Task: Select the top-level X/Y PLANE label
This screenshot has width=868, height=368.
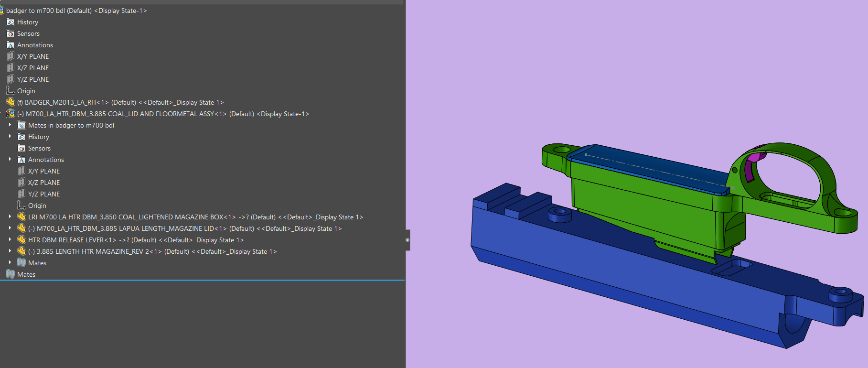Action: click(x=33, y=56)
